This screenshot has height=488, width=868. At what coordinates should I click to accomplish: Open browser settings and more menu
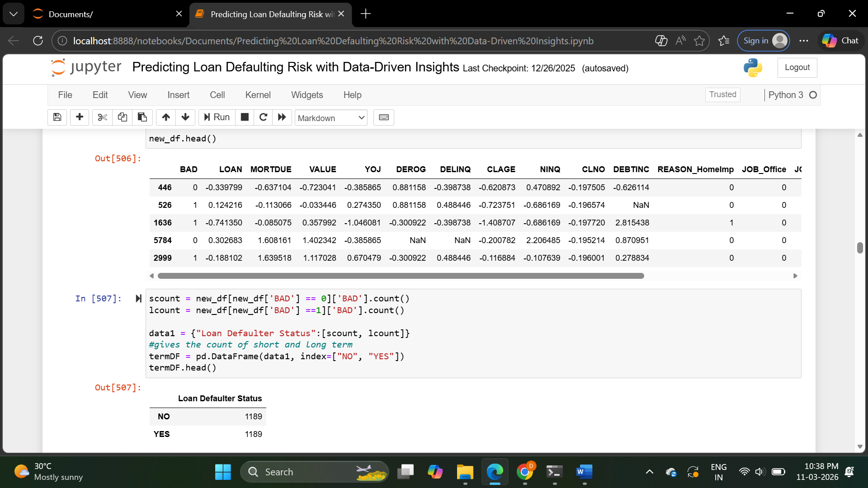click(x=803, y=41)
